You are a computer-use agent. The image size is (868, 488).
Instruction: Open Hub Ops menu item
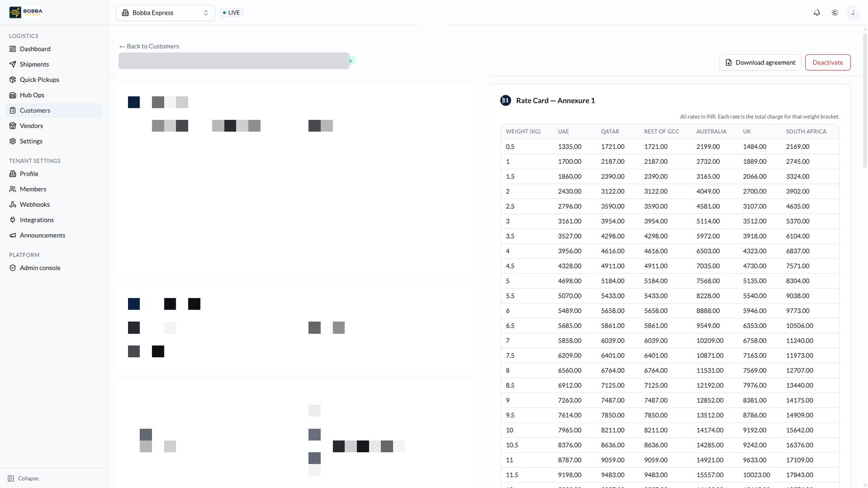click(54, 95)
